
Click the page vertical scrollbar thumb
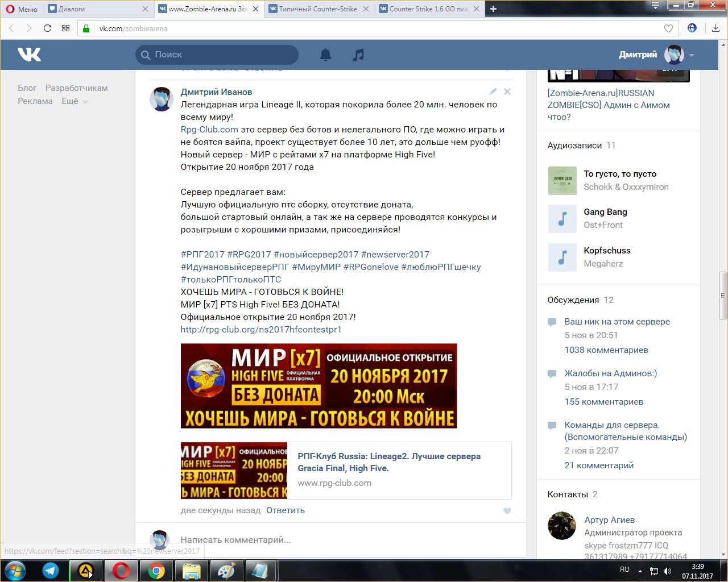pos(723,296)
